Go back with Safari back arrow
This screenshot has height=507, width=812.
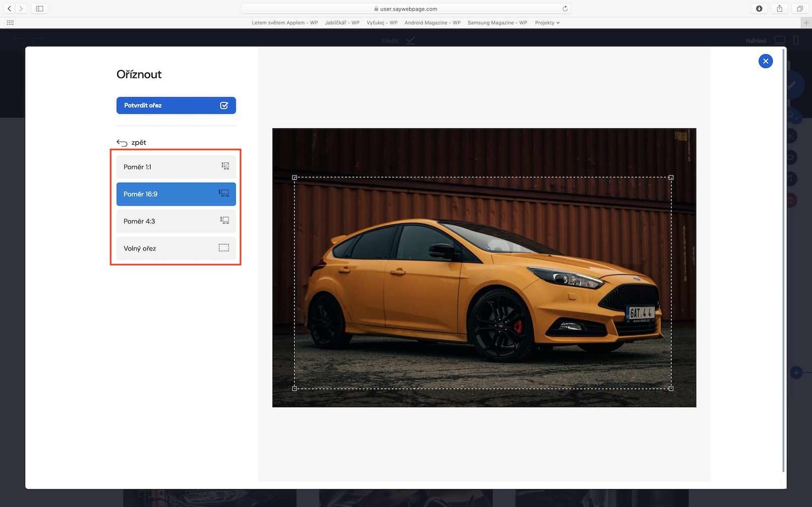[x=9, y=9]
